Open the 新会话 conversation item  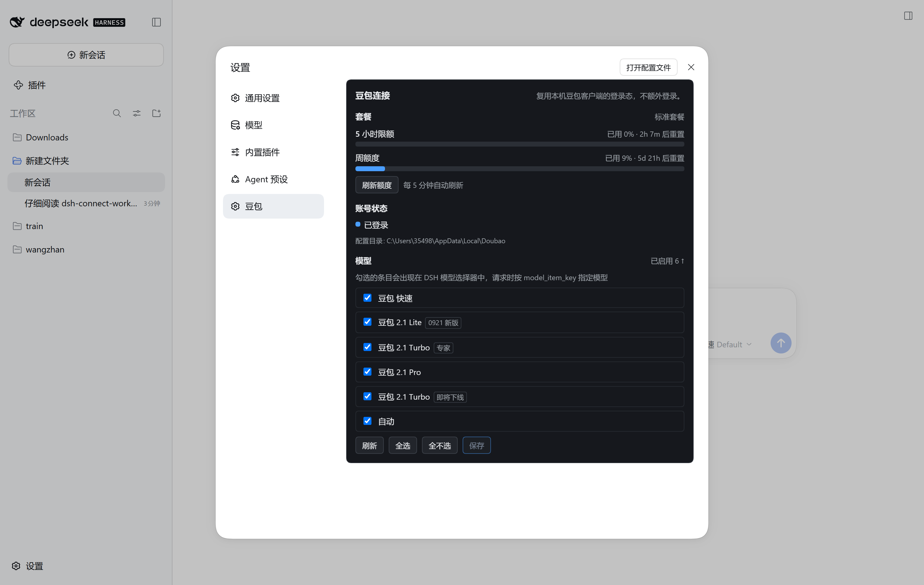coord(86,182)
